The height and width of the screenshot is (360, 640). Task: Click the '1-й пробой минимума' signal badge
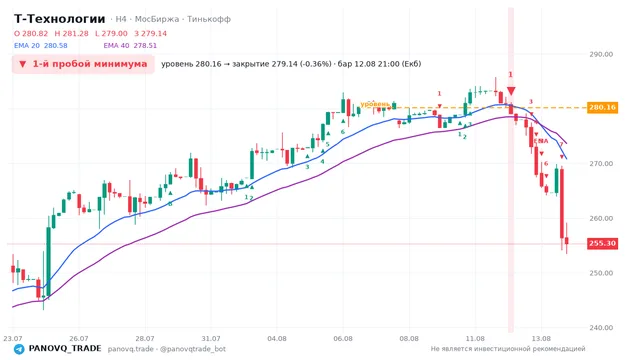point(83,64)
